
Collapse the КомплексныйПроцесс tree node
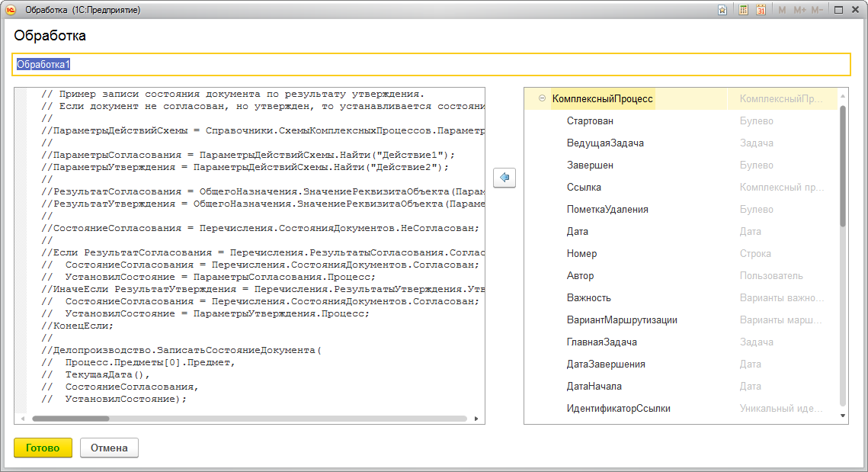pos(542,98)
